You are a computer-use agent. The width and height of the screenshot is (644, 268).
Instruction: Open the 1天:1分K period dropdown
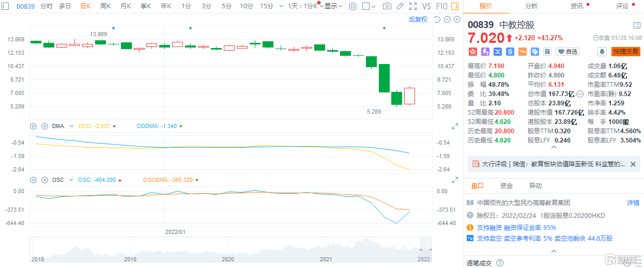tap(304, 6)
